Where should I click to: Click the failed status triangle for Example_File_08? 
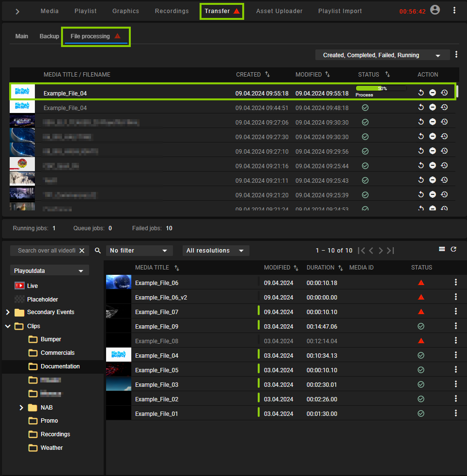421,341
